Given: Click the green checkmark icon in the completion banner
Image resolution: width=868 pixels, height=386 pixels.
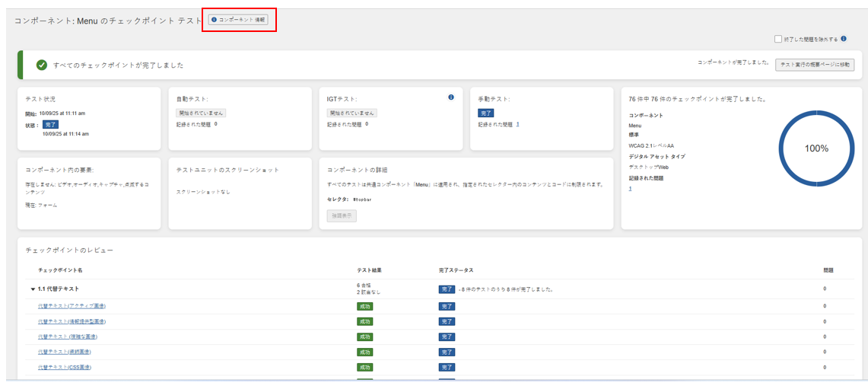Looking at the screenshot, I should click(42, 65).
